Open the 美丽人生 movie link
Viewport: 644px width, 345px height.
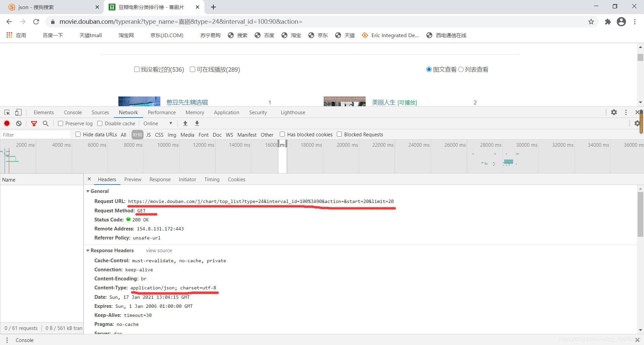(x=384, y=102)
